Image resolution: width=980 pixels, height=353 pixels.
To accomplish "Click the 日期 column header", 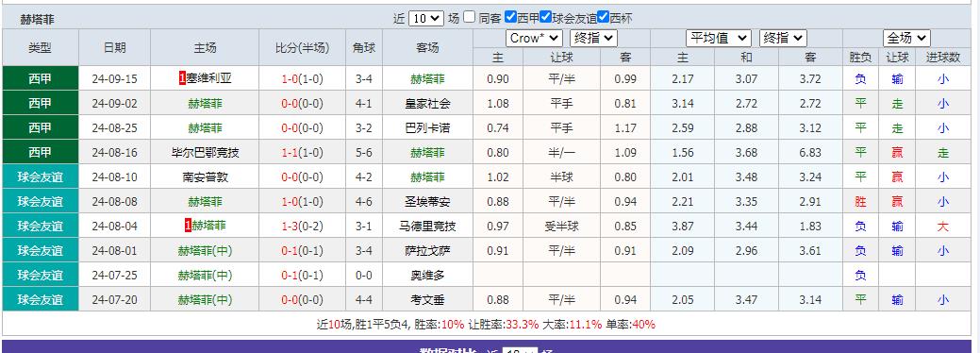I will point(114,47).
